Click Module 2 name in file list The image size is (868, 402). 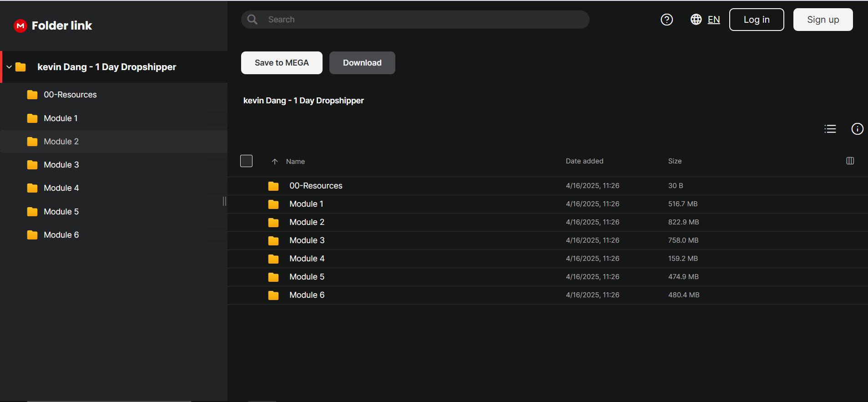307,222
